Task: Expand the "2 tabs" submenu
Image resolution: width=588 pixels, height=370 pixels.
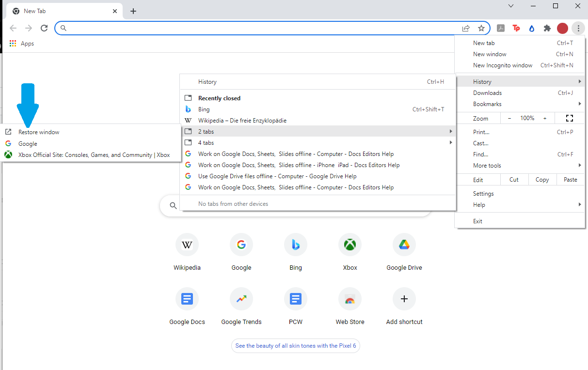Action: coord(318,131)
